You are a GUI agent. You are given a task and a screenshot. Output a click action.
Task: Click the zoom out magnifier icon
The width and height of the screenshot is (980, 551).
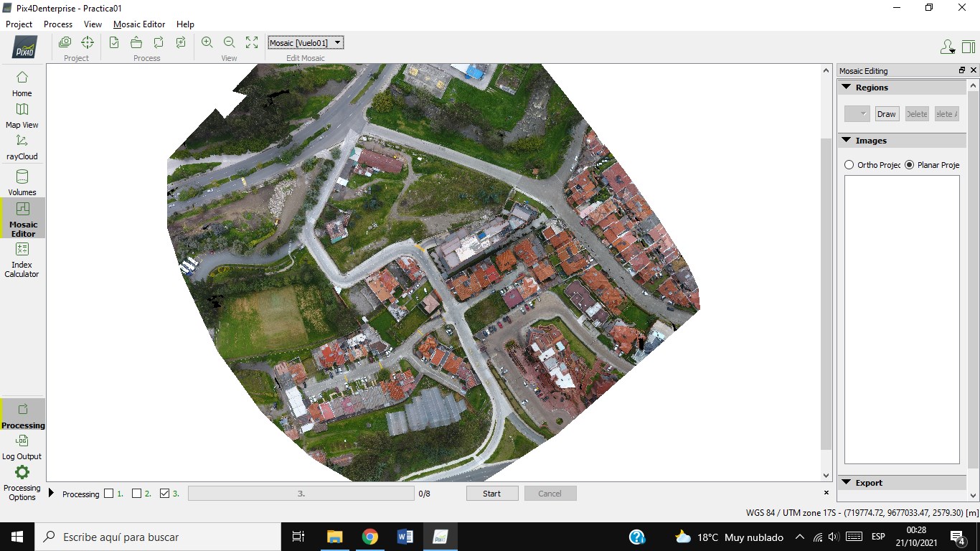pos(229,42)
